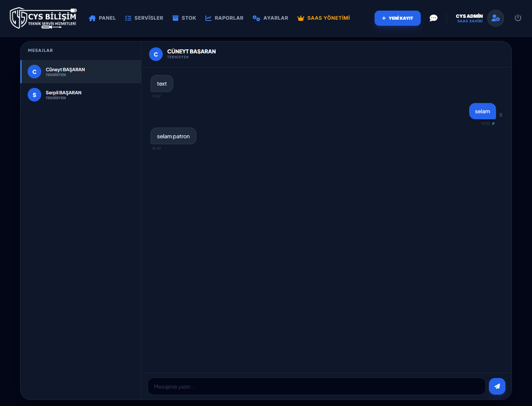
Task: Click the power logout icon
Action: 518,18
